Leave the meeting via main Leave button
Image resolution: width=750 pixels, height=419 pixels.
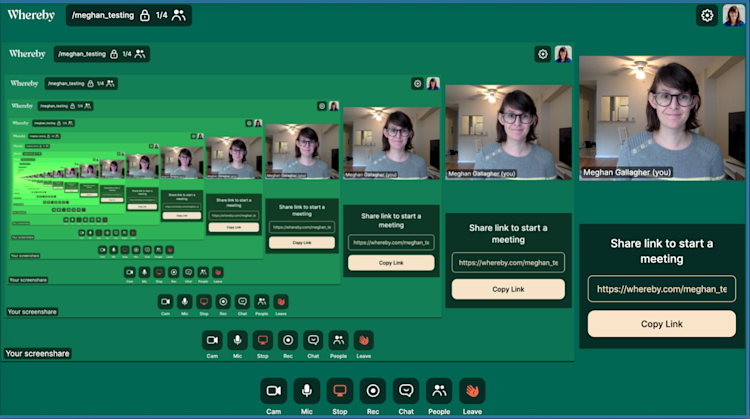point(472,391)
